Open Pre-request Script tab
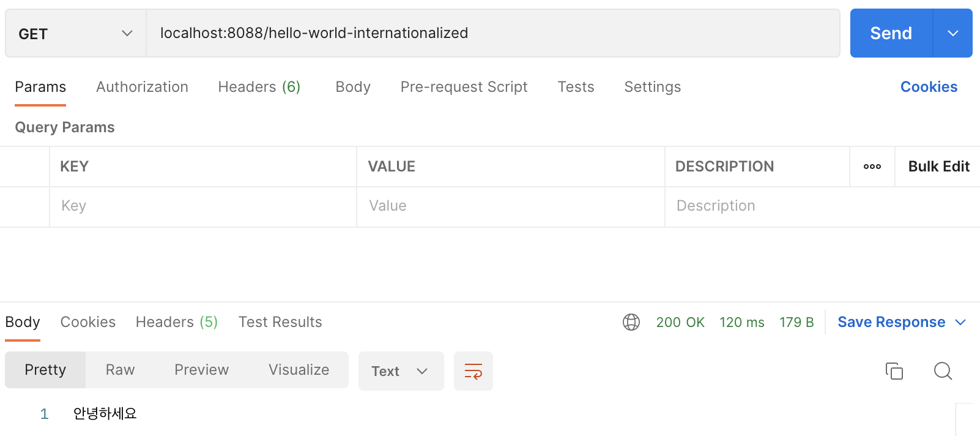 pos(464,87)
